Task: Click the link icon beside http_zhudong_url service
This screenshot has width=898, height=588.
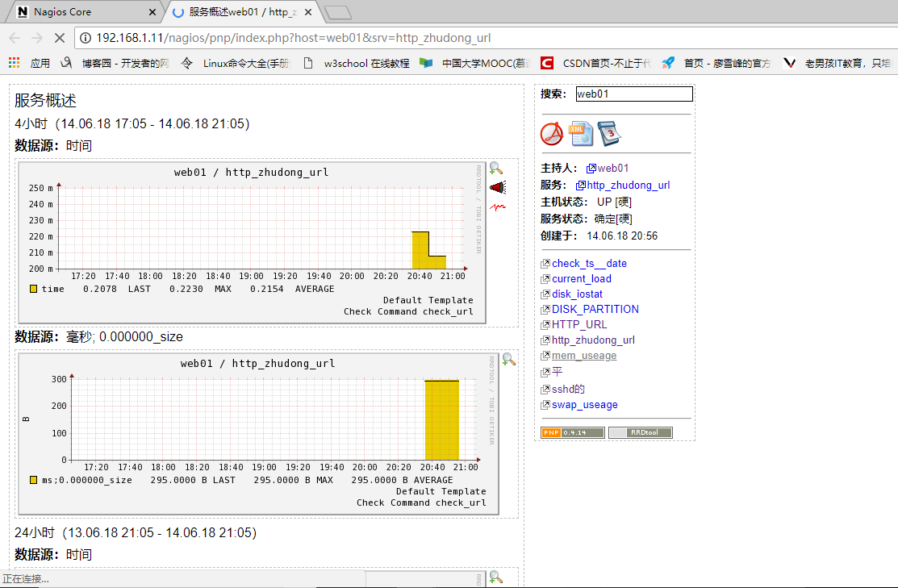Action: pos(581,186)
